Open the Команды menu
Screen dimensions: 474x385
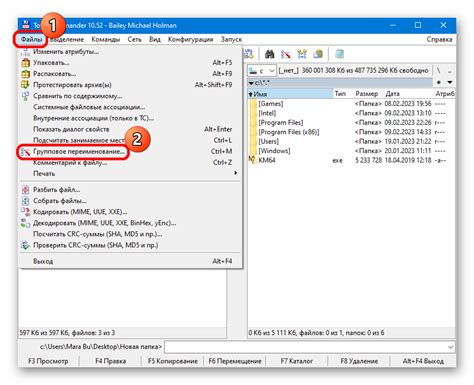coord(105,39)
